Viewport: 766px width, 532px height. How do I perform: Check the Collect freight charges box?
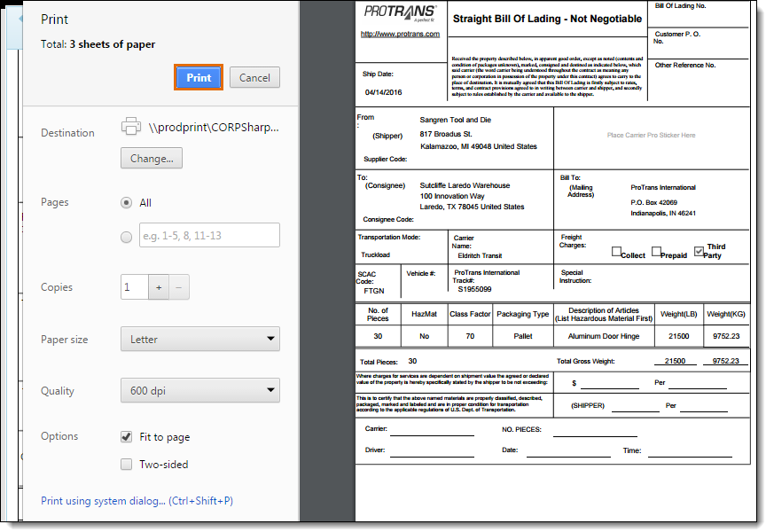coord(616,252)
